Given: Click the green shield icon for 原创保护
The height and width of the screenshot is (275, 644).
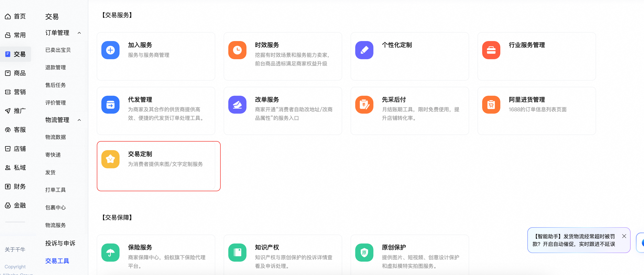Looking at the screenshot, I should coord(364,253).
